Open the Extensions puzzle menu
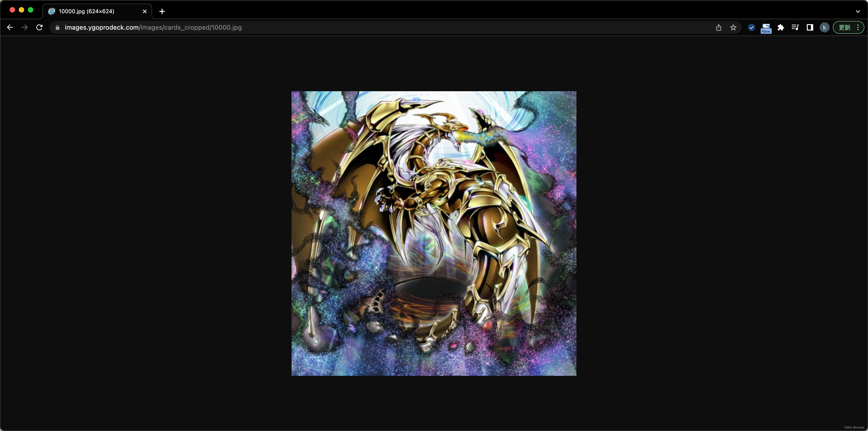868x431 pixels. (x=781, y=28)
